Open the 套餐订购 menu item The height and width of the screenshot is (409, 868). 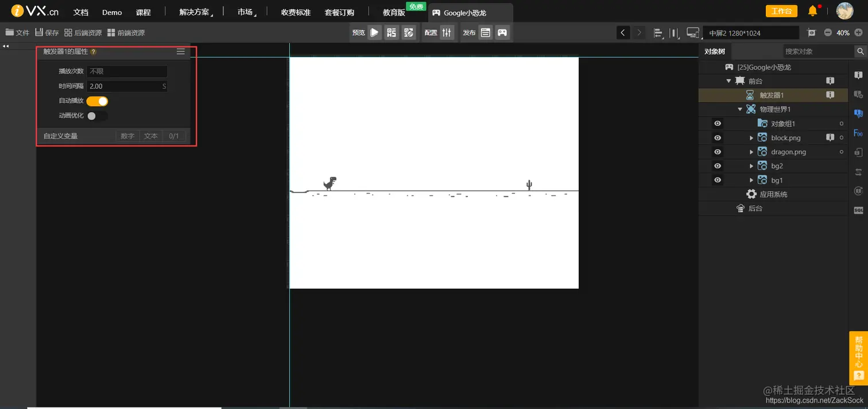tap(339, 12)
